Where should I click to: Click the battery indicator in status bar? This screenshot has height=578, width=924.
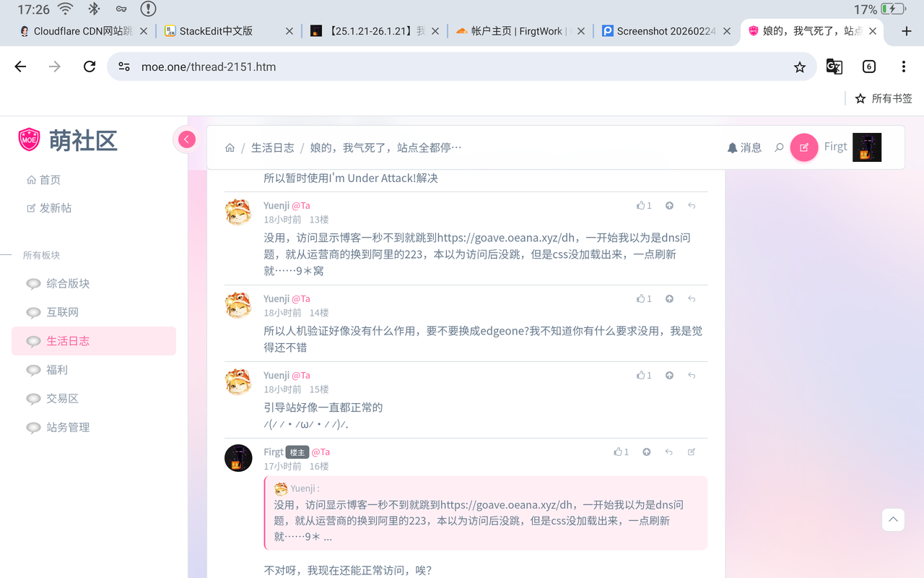(893, 9)
